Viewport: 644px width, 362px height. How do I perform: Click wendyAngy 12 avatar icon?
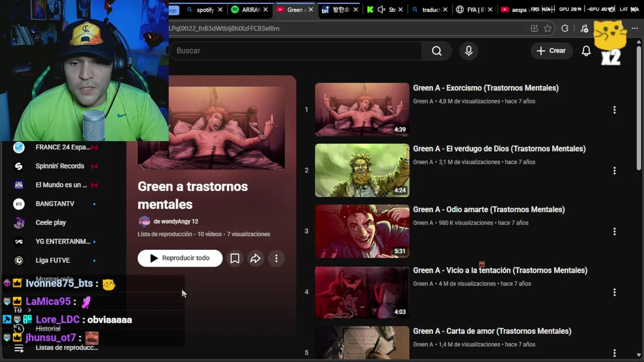pyautogui.click(x=144, y=222)
